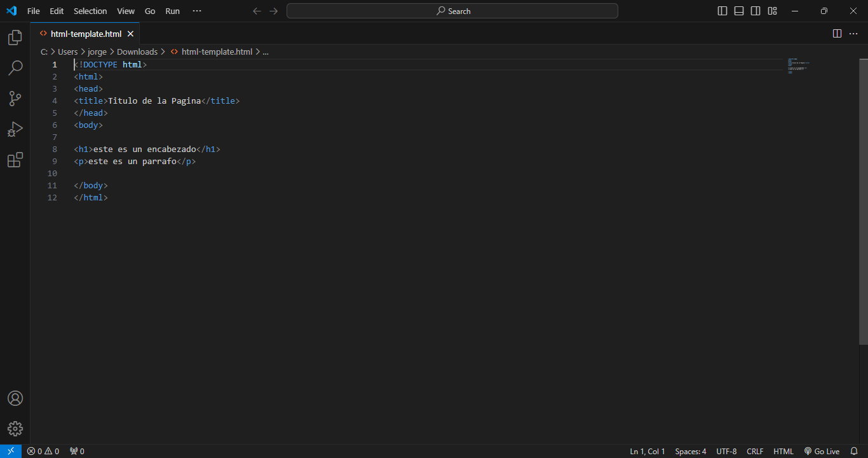Open the Source Control view
The height and width of the screenshot is (458, 868).
(15, 99)
